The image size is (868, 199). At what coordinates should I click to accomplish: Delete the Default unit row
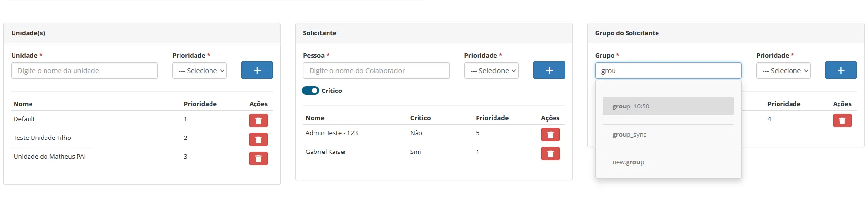[x=258, y=121]
